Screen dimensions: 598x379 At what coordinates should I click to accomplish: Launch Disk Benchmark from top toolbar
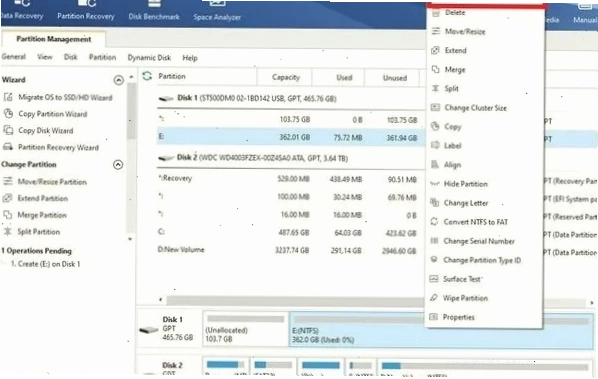click(x=154, y=11)
